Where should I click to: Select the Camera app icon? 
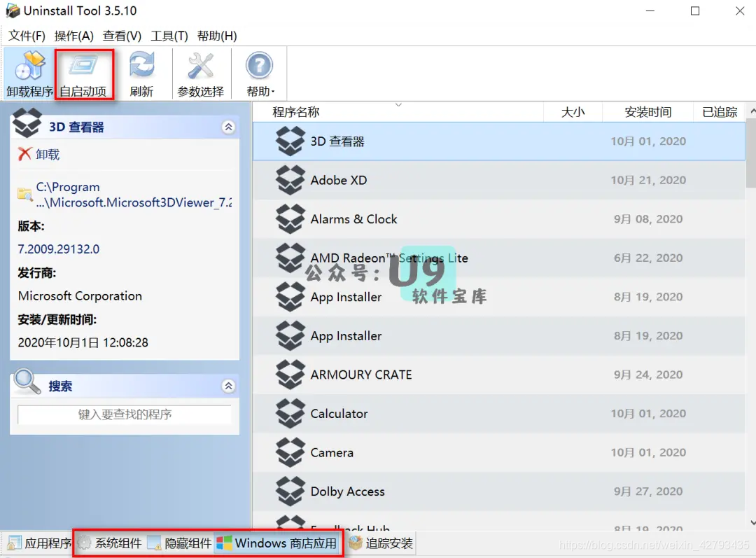point(290,452)
